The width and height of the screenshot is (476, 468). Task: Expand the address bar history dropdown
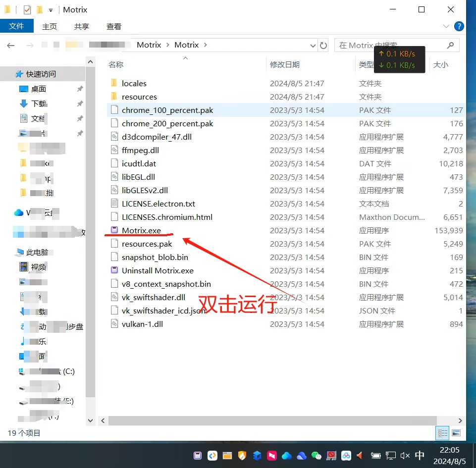313,46
